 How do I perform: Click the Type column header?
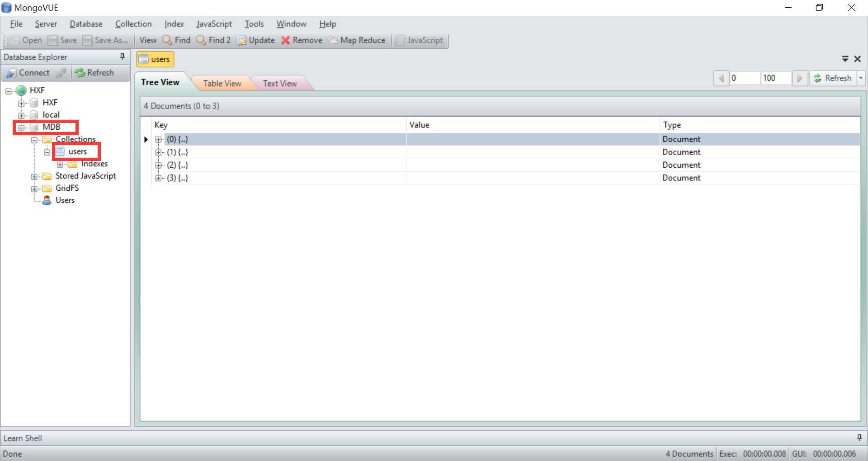tap(760, 125)
